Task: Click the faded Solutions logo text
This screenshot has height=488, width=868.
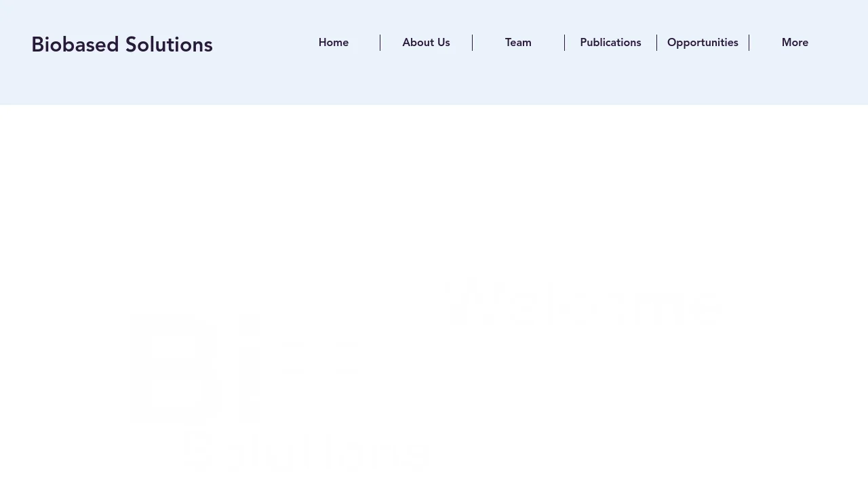Action: 307,452
